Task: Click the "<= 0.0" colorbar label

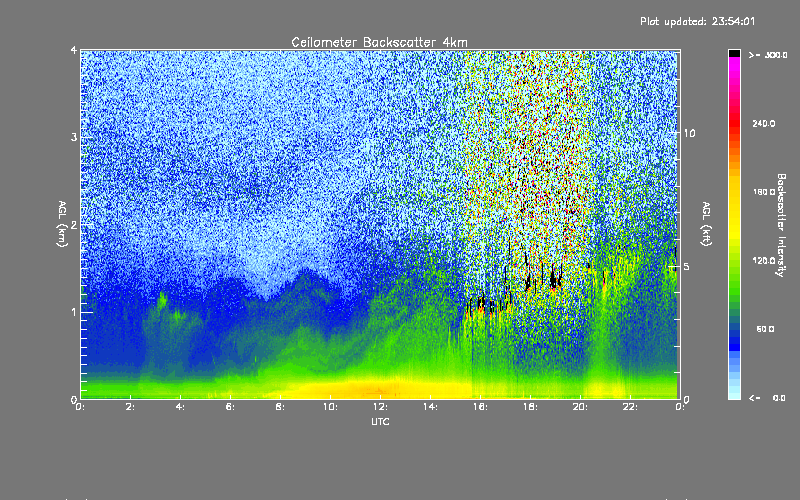Action: tap(767, 398)
